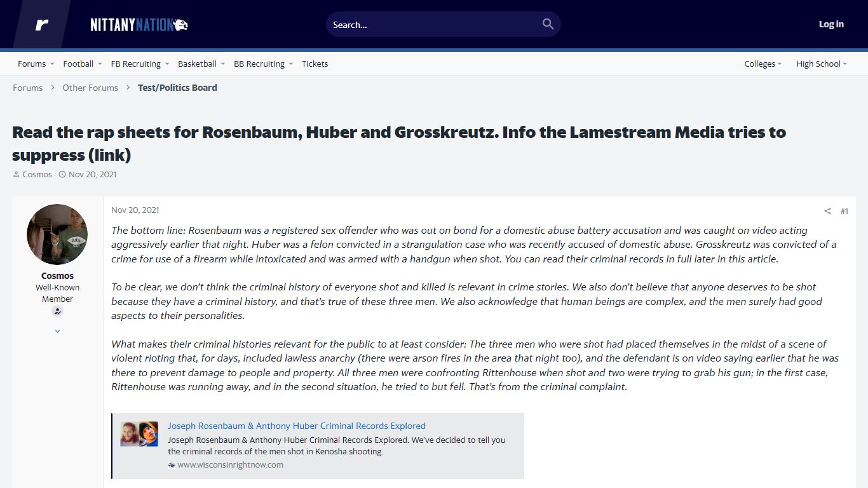Open the Joseph Rosenbaum & Anthony Huber article link

tap(297, 426)
